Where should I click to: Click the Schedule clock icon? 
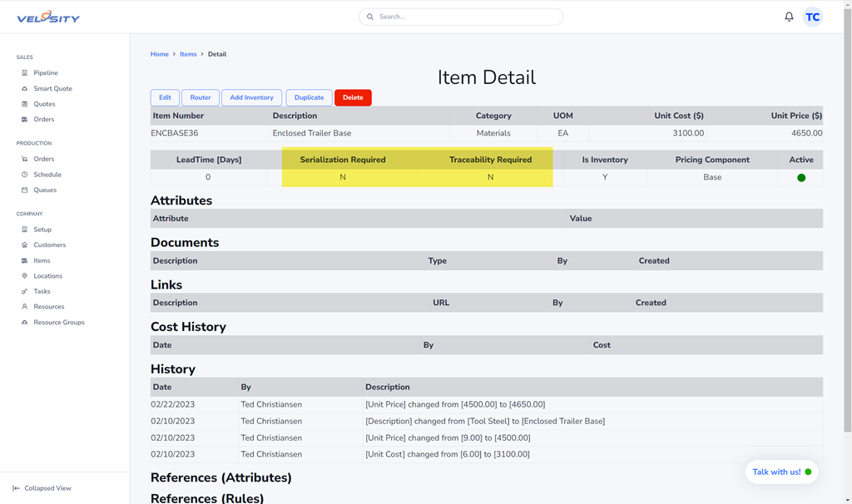[x=25, y=175]
